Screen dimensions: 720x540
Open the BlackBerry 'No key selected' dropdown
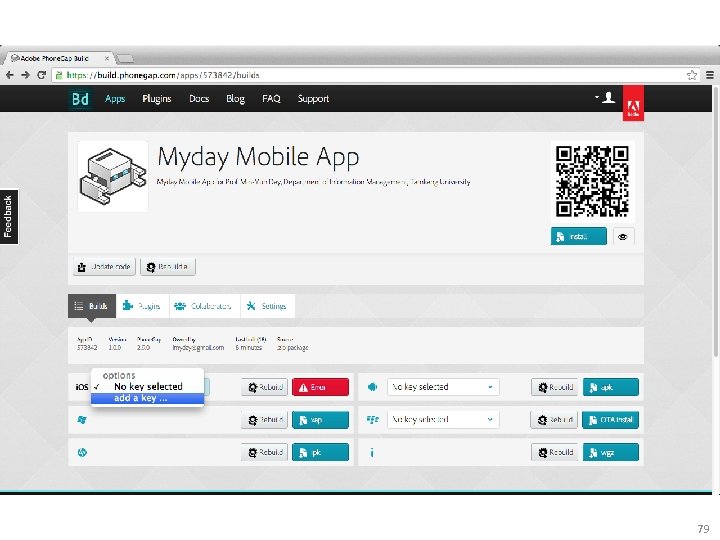[x=443, y=420]
